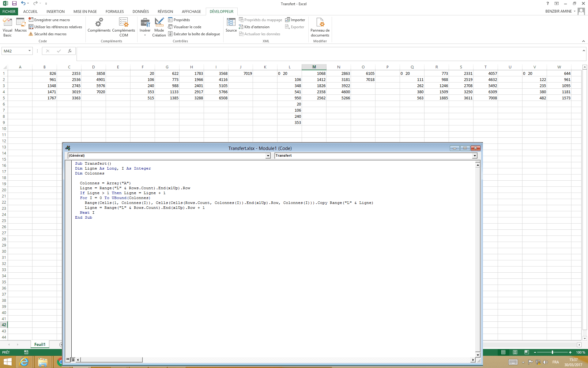Switch to the FORMULES ribbon tab
This screenshot has width=588, height=368.
tap(115, 11)
